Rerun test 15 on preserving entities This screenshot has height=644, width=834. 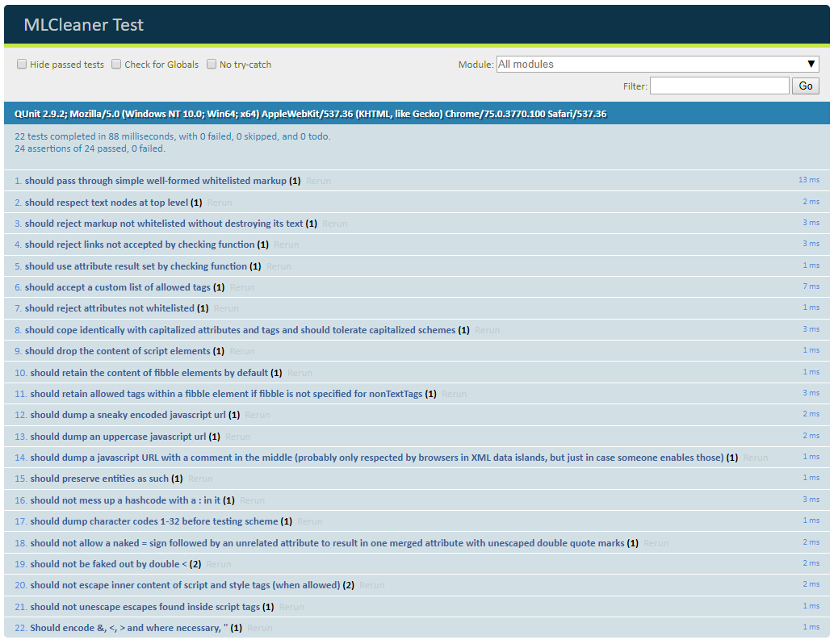coord(200,479)
